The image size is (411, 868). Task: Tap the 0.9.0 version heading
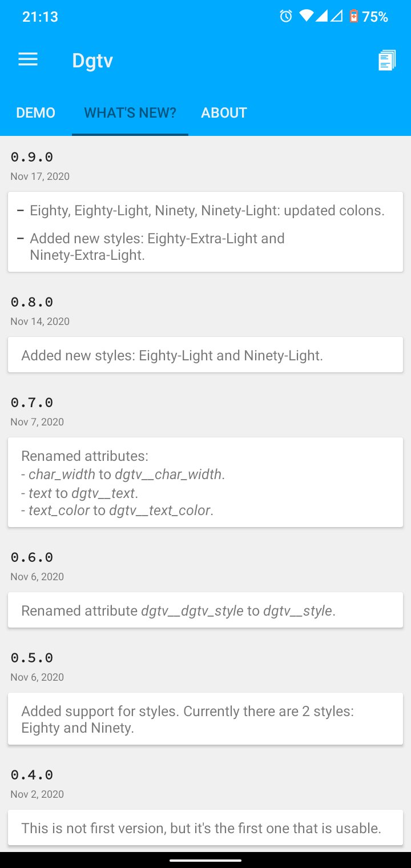pyautogui.click(x=32, y=157)
